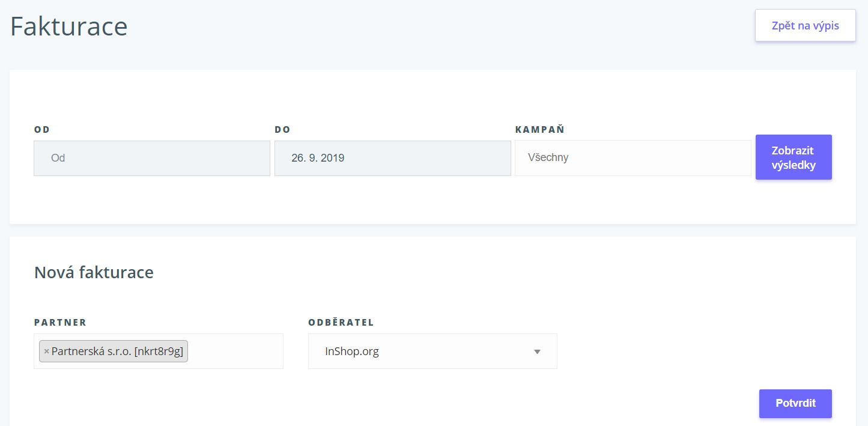Open the Kampaň Všechny selector

[x=633, y=158]
